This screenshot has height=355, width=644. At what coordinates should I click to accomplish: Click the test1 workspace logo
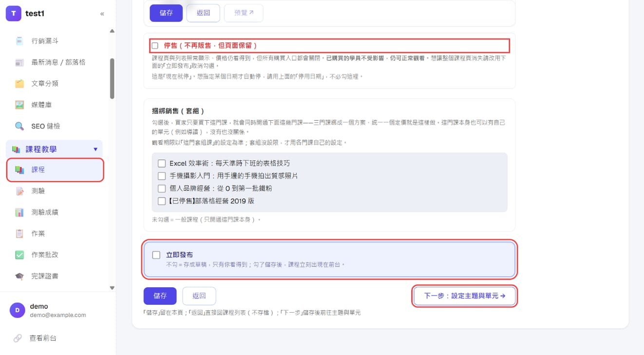[x=14, y=14]
